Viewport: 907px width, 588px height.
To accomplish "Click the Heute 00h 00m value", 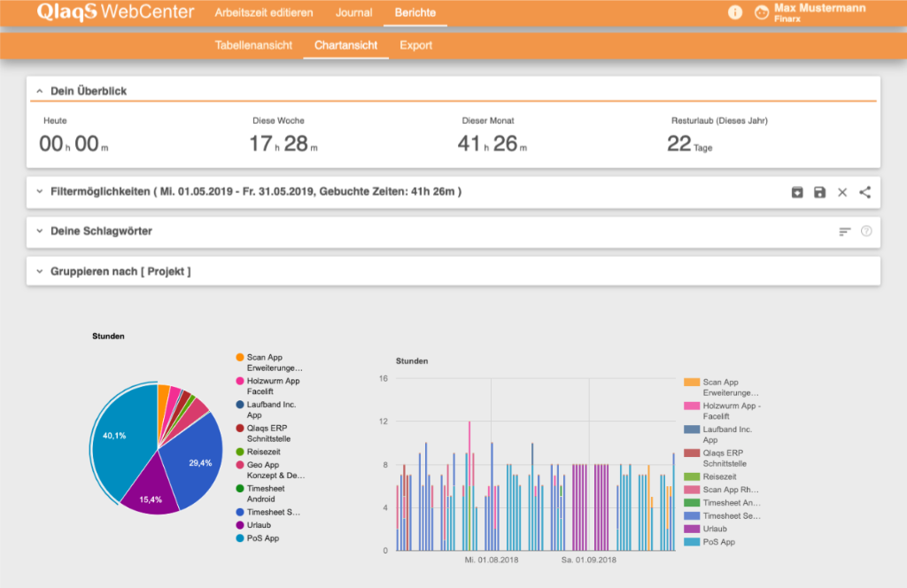I will tap(74, 143).
